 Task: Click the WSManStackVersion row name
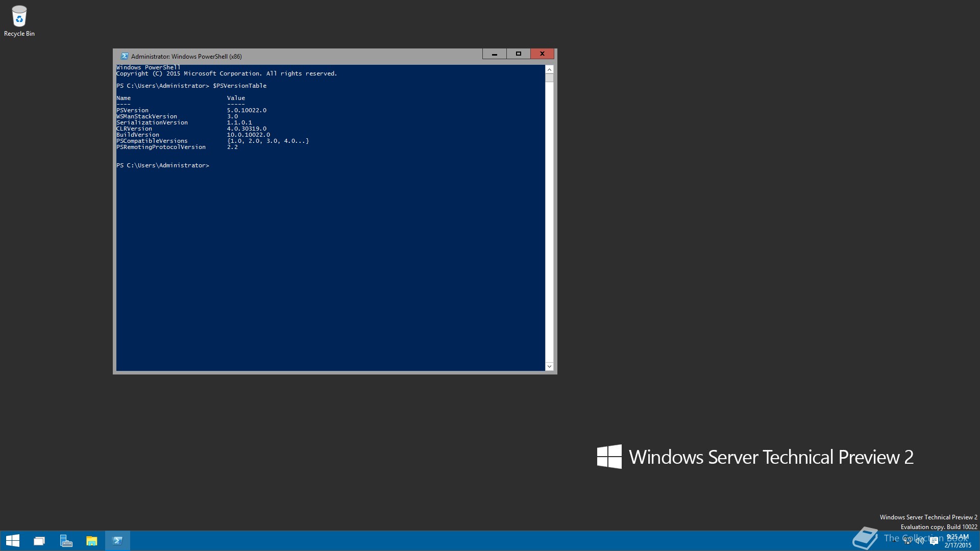click(146, 116)
